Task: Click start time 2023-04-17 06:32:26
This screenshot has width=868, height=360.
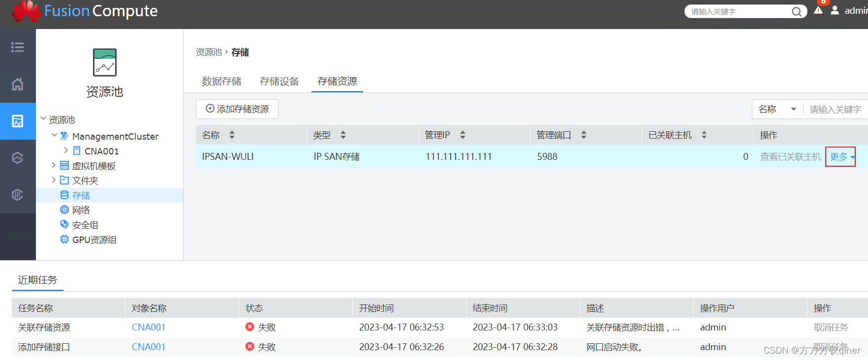Action: tap(402, 347)
